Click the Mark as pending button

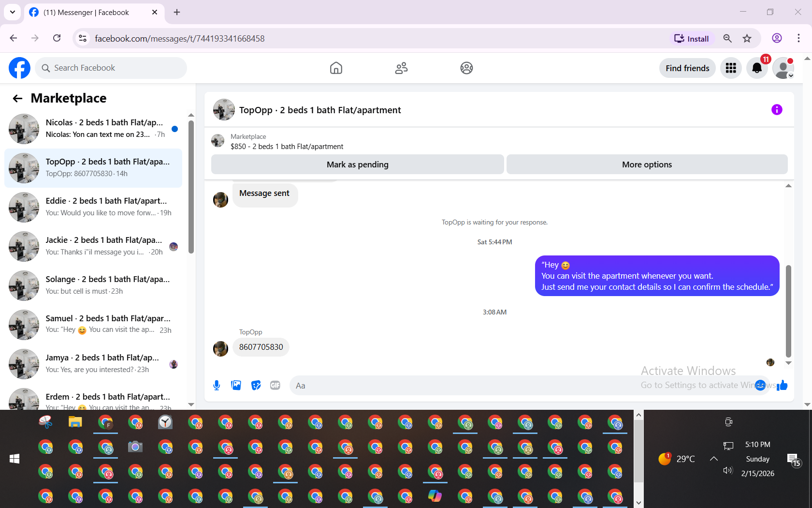coord(358,164)
